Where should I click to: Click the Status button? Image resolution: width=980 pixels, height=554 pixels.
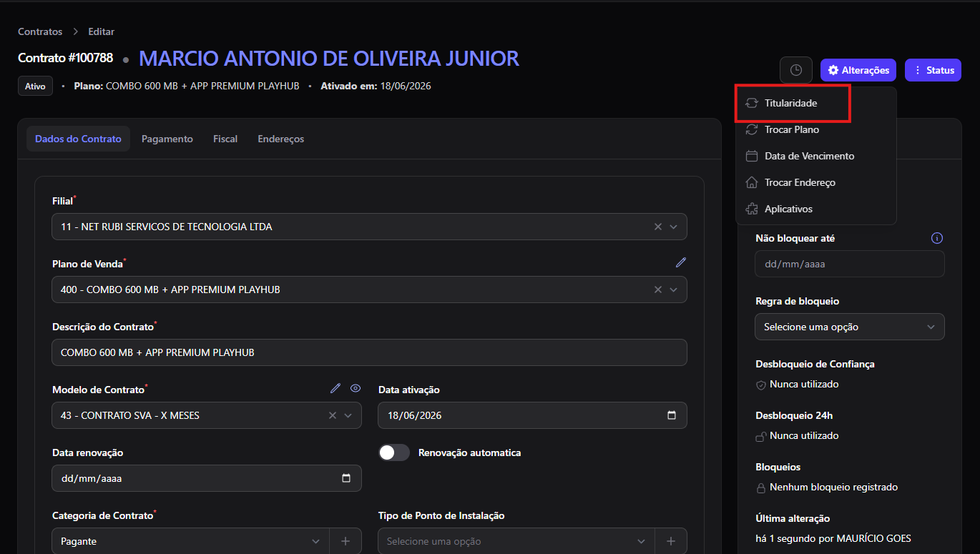(933, 70)
